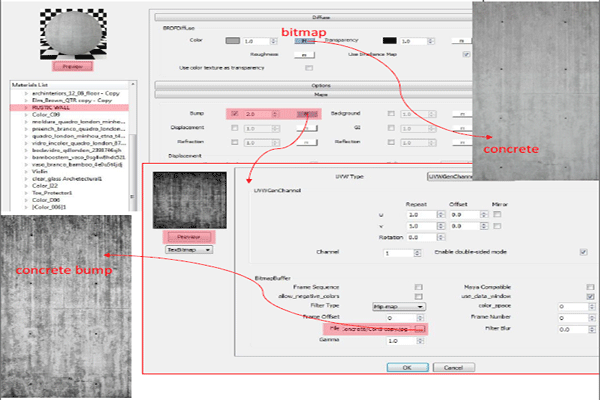
Task: Expand the Toe_Protector1 material tree arrow
Action: tap(26, 193)
